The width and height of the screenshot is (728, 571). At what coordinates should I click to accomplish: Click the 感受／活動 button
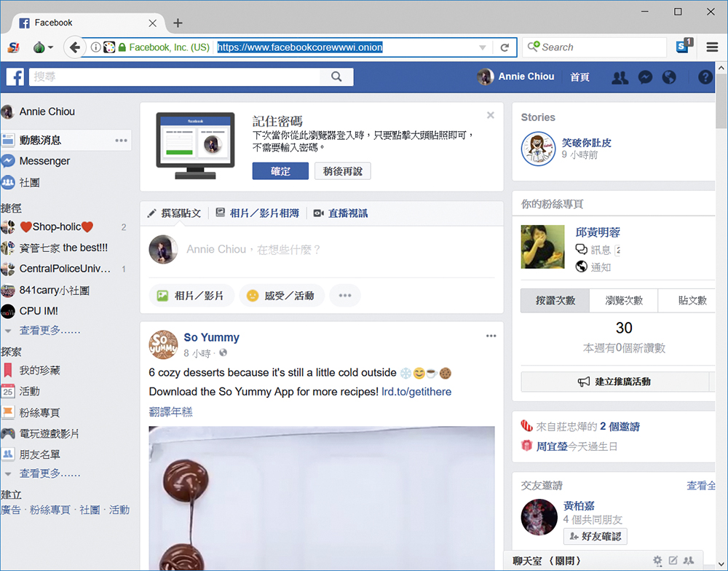coord(281,296)
